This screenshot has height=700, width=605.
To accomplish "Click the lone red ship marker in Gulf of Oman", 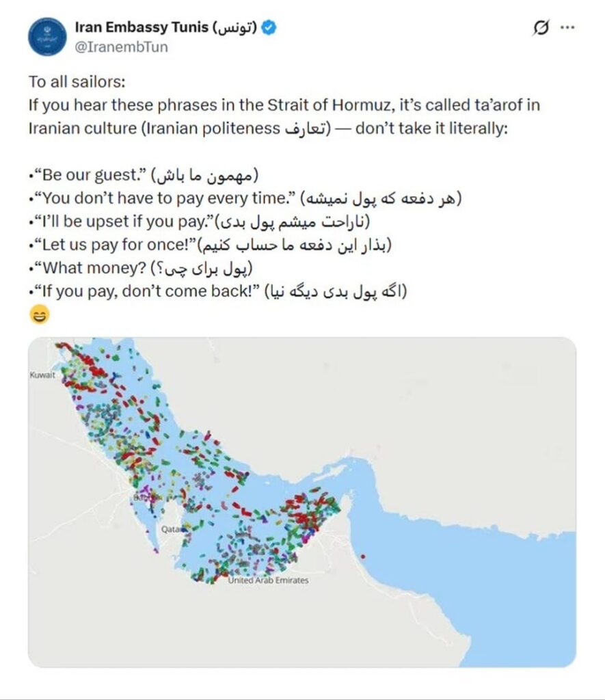I will 363,555.
